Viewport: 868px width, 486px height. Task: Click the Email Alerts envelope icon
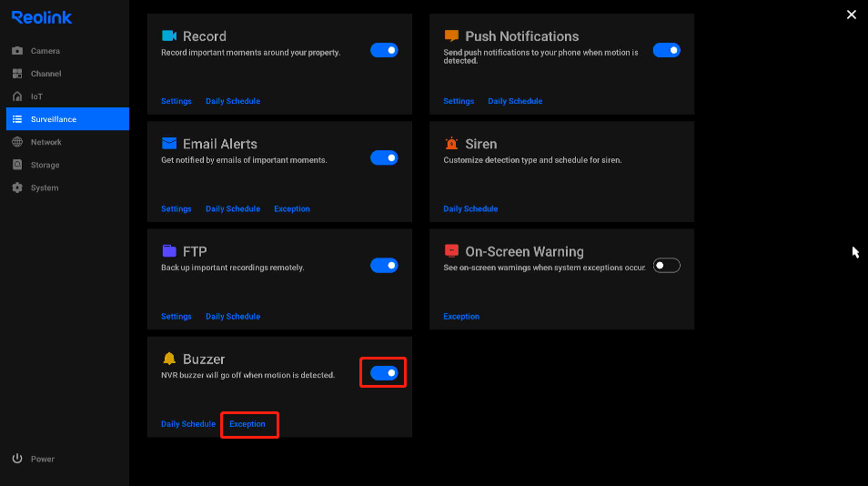tap(169, 144)
